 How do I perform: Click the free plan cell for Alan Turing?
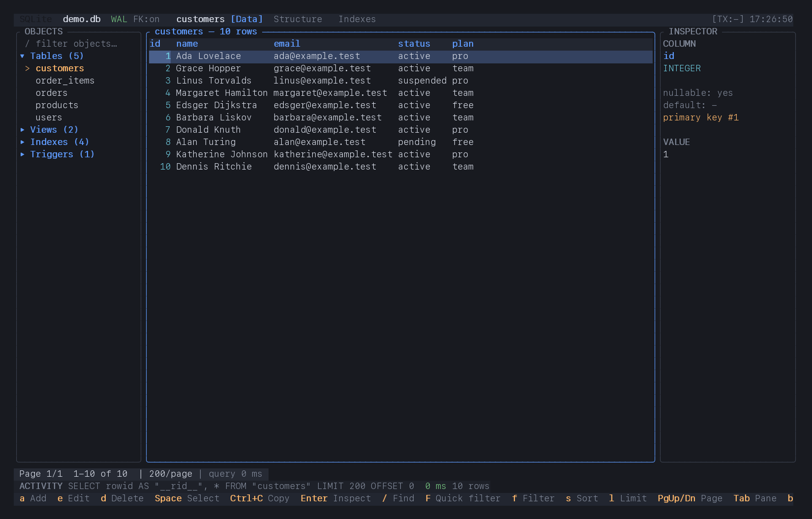[x=463, y=142]
